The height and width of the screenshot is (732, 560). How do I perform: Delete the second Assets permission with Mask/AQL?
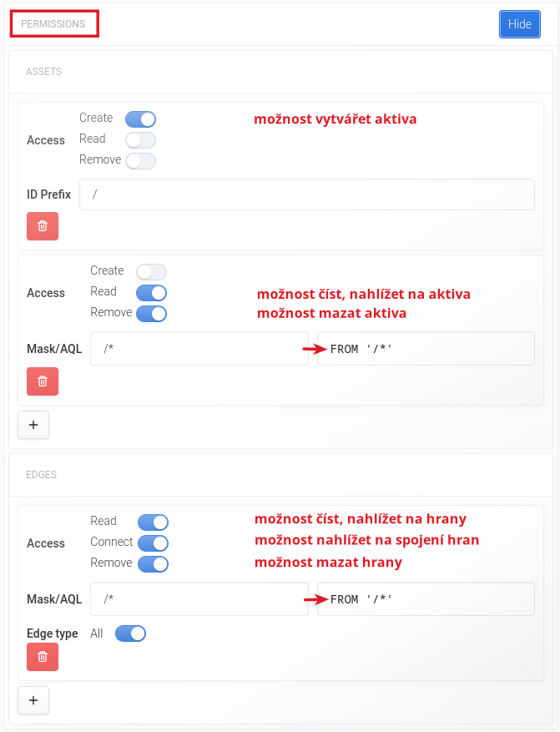(43, 381)
